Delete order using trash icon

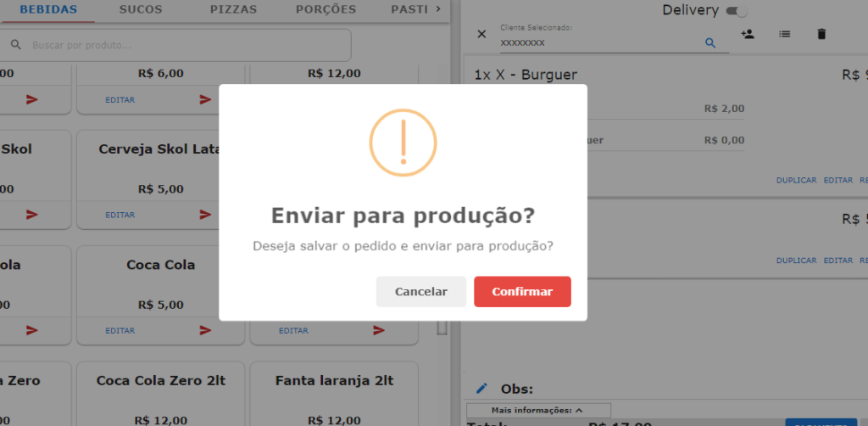(821, 34)
